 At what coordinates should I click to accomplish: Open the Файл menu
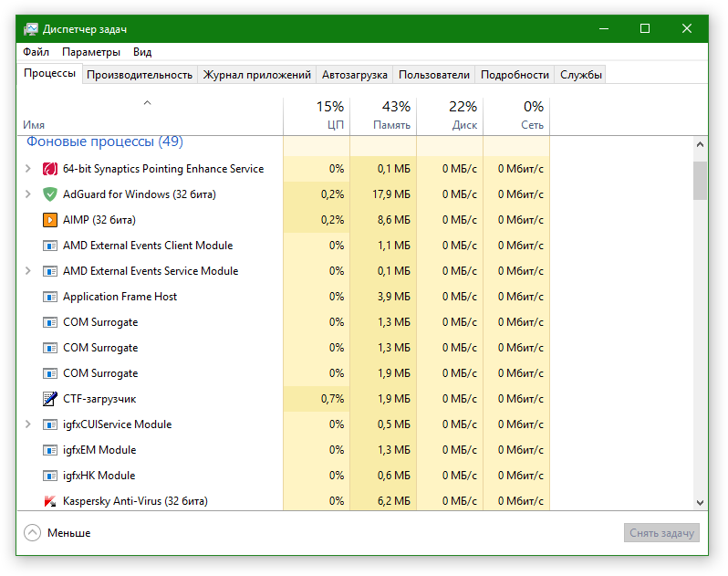[36, 51]
